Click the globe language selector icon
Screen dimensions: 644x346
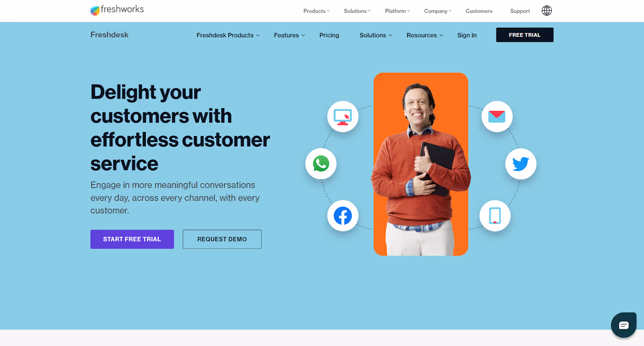pyautogui.click(x=547, y=11)
